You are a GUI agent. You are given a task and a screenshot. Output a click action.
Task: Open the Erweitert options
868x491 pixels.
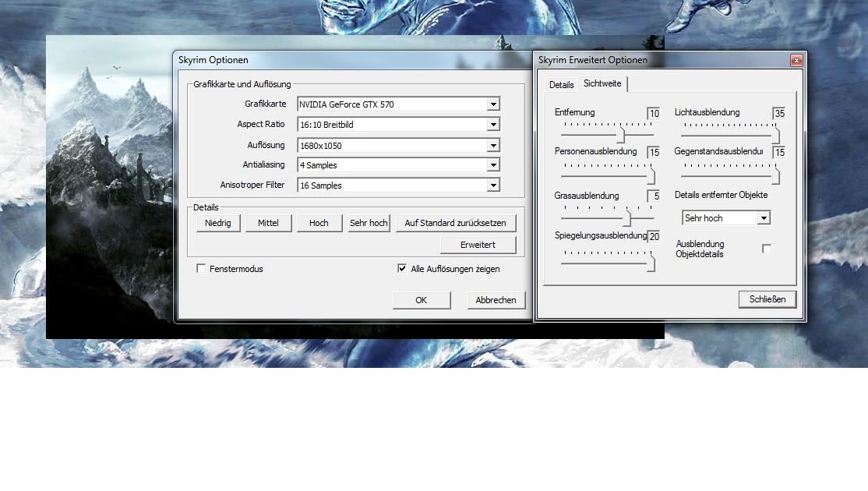[x=478, y=245]
